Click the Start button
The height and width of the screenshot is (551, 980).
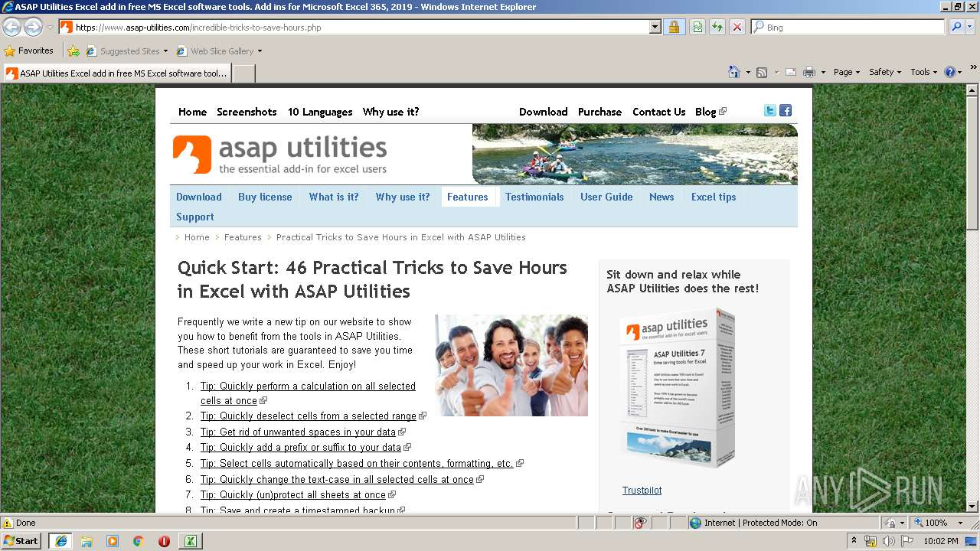pyautogui.click(x=21, y=541)
